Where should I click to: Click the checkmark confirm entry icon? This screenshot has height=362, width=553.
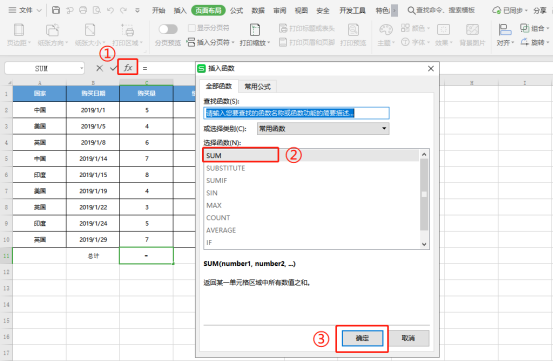pyautogui.click(x=113, y=68)
